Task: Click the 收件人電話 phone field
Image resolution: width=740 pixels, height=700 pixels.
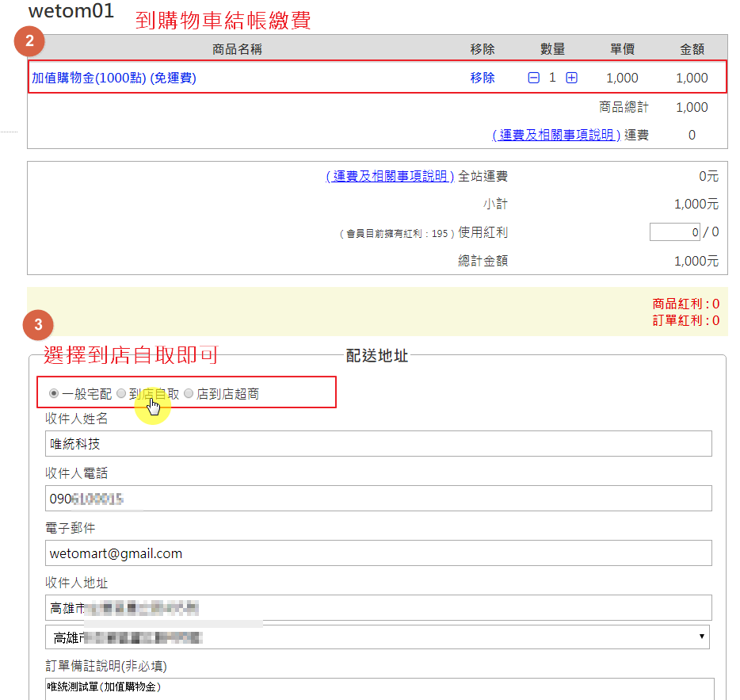Action: [x=378, y=499]
